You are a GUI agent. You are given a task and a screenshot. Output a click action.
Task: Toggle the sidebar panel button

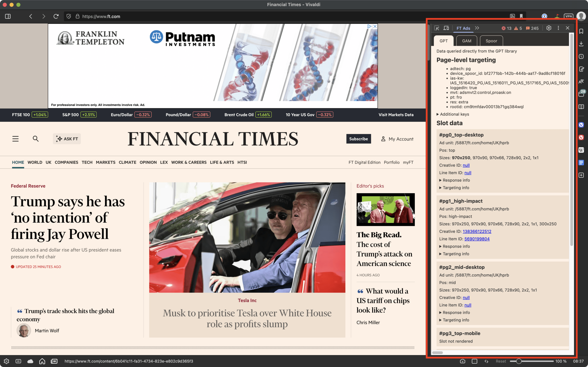8,16
